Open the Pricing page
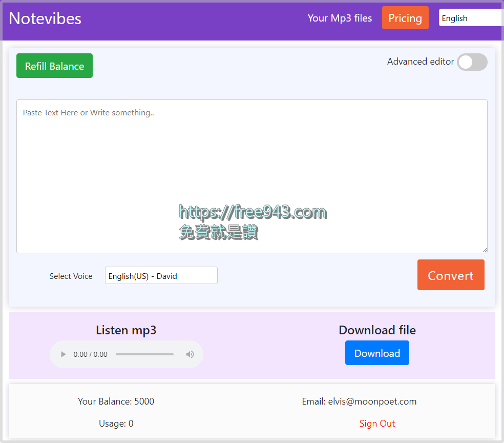The image size is (504, 443). coord(405,17)
